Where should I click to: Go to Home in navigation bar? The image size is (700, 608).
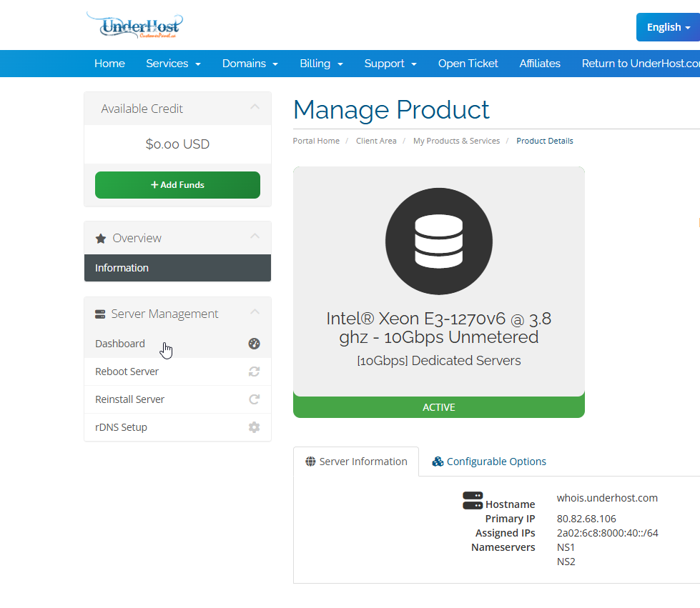tap(109, 64)
